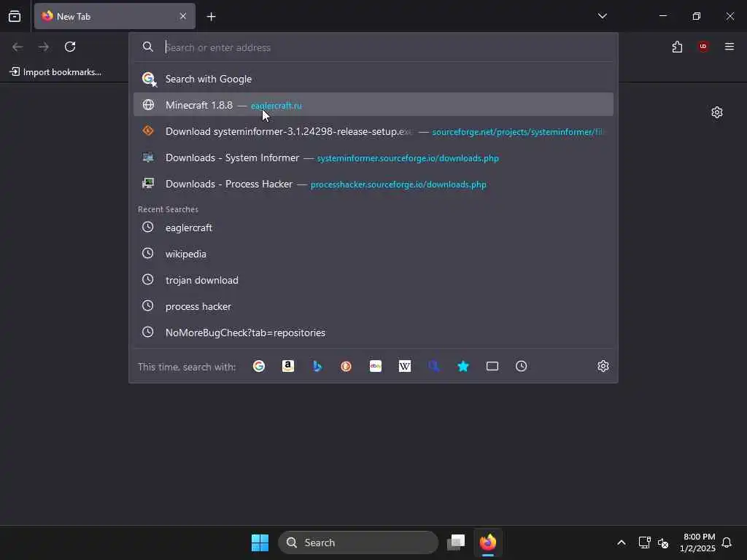Image resolution: width=747 pixels, height=560 pixels.
Task: Open the notifications bell
Action: (727, 542)
